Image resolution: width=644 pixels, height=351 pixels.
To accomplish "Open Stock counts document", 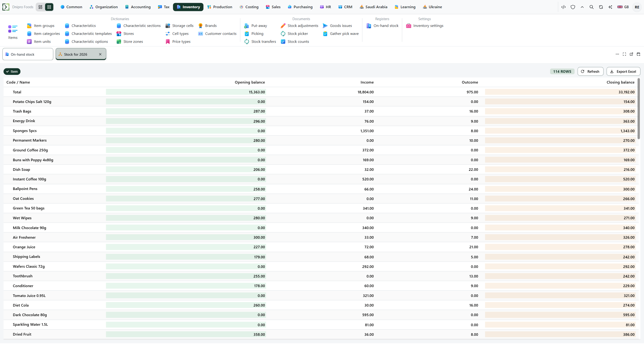I will 295,41.
